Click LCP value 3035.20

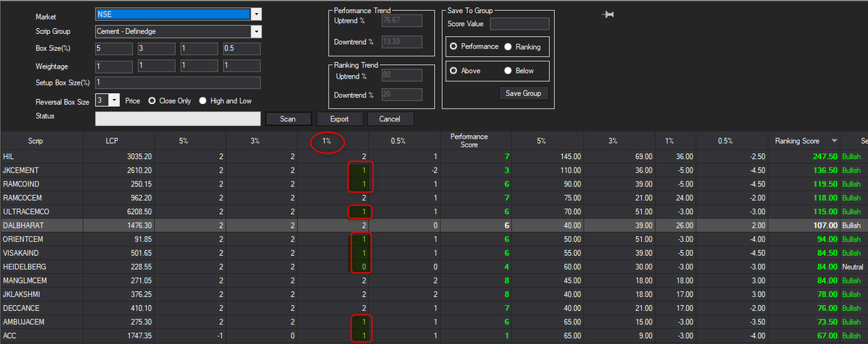[138, 156]
